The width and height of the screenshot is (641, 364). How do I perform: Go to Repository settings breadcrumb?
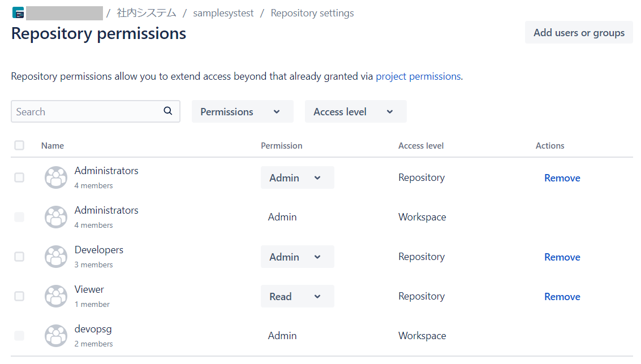click(312, 13)
